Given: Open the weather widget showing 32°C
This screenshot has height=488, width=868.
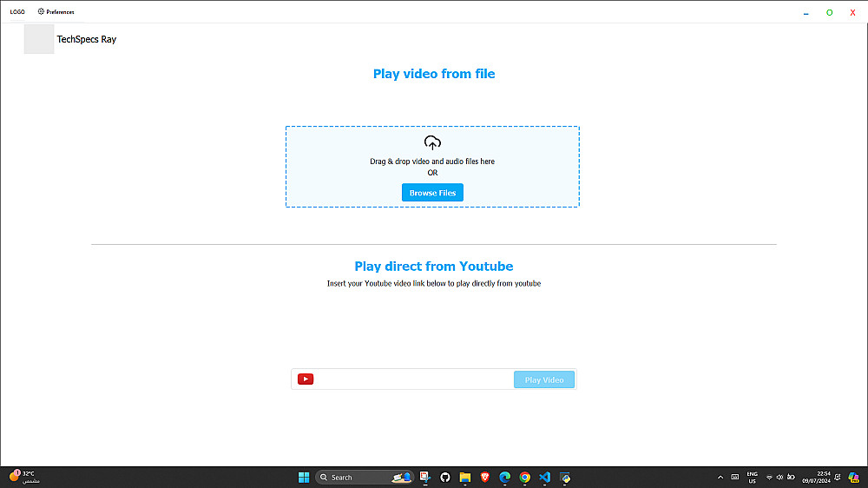Looking at the screenshot, I should (x=24, y=477).
